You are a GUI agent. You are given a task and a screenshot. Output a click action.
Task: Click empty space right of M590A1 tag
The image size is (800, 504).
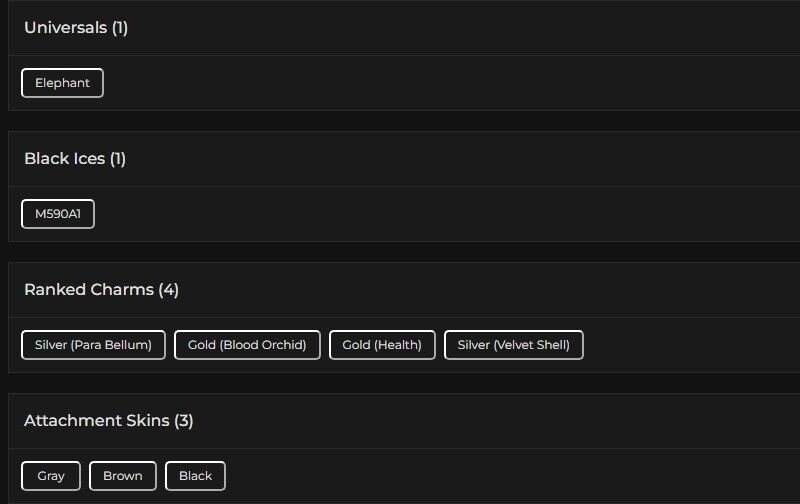point(400,214)
